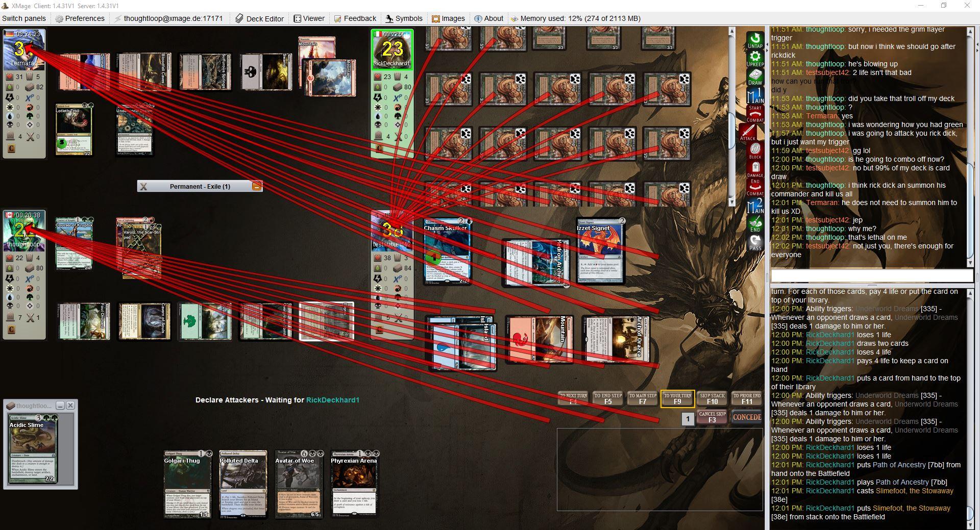This screenshot has width=980, height=530.
Task: Click the Memory used indicator
Action: coord(576,18)
